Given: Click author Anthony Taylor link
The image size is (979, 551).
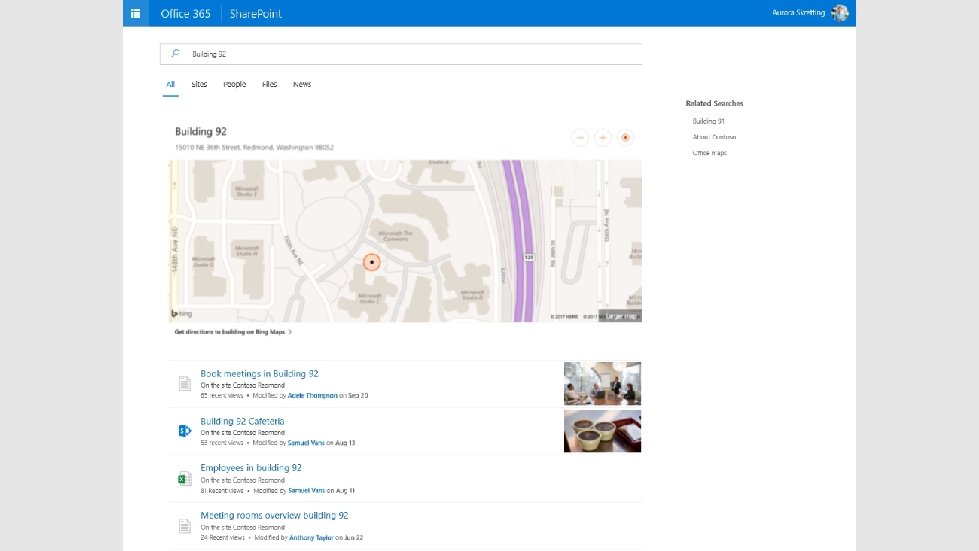Looking at the screenshot, I should pyautogui.click(x=311, y=537).
